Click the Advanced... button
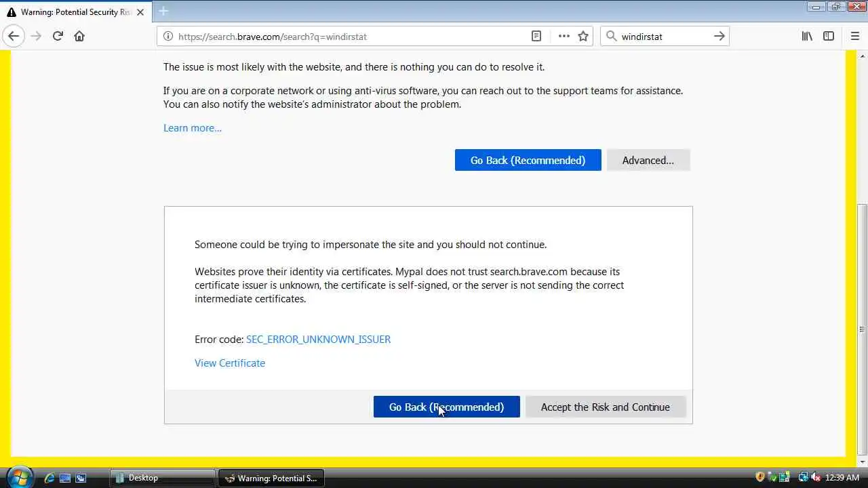This screenshot has width=868, height=488. point(648,160)
